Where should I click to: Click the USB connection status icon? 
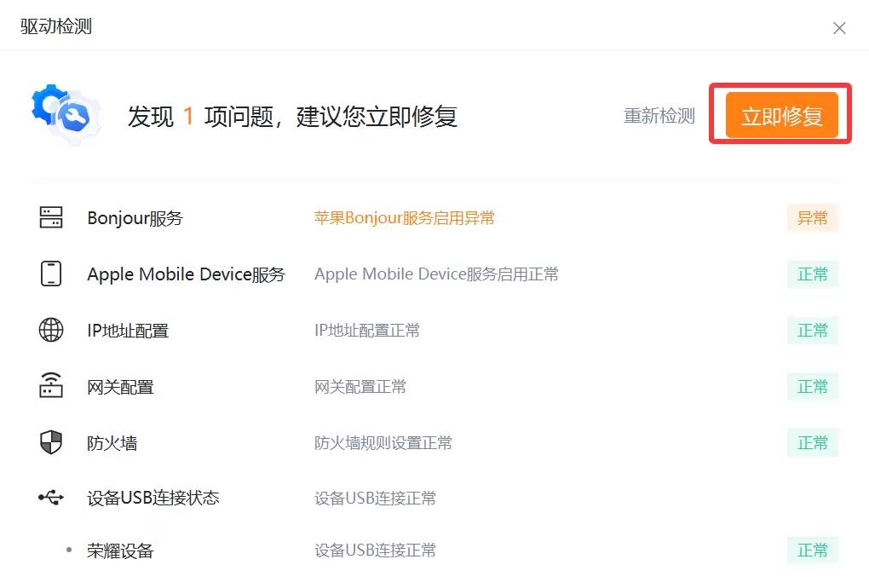(51, 498)
